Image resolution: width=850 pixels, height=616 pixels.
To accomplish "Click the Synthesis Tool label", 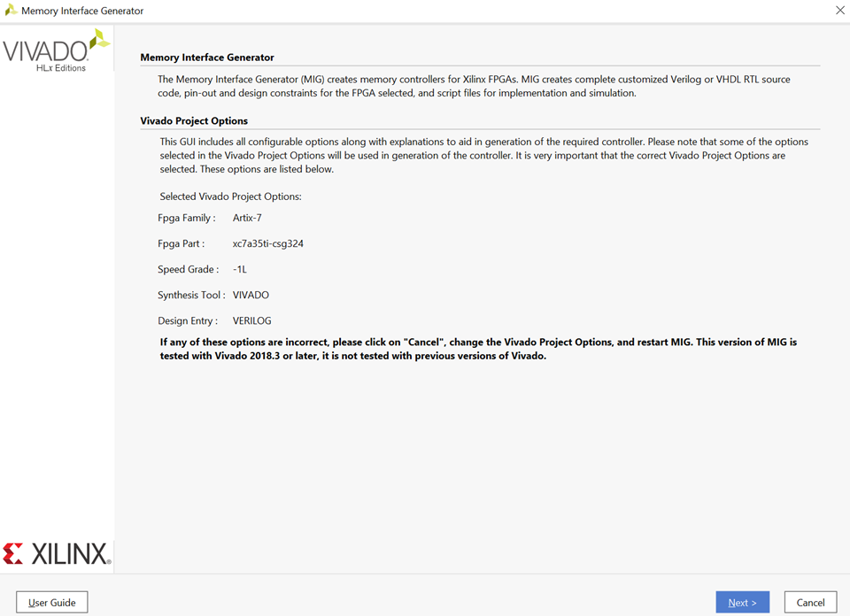I will pos(191,295).
